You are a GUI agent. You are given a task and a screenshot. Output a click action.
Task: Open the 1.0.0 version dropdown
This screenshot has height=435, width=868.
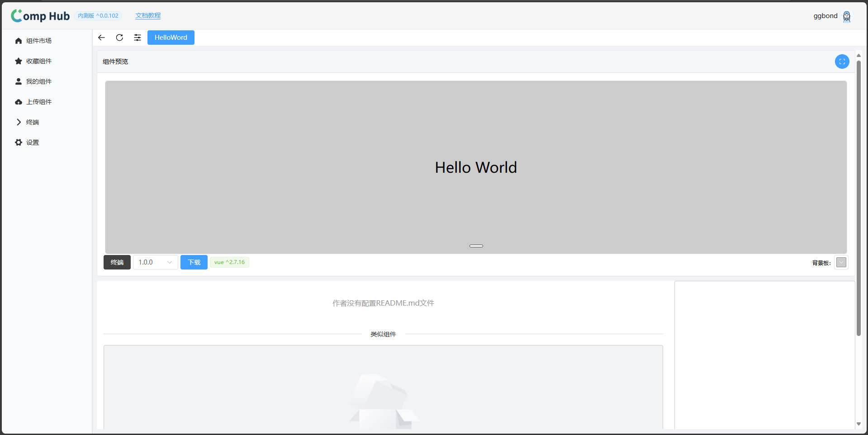coord(155,262)
